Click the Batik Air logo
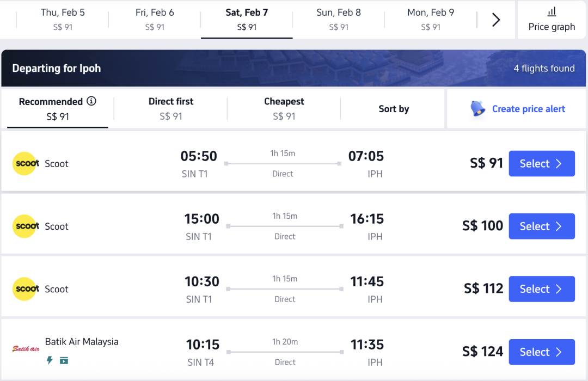Screen dimensions: 588x381 (26, 348)
